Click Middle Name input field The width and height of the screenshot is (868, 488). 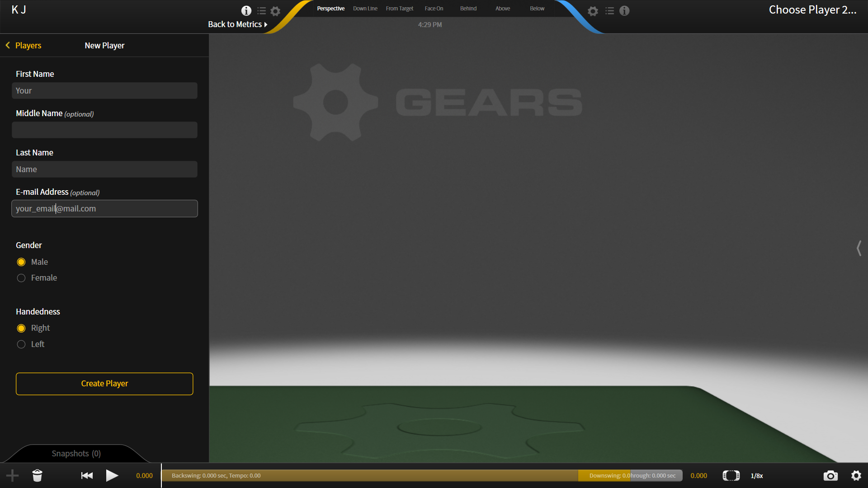coord(104,130)
